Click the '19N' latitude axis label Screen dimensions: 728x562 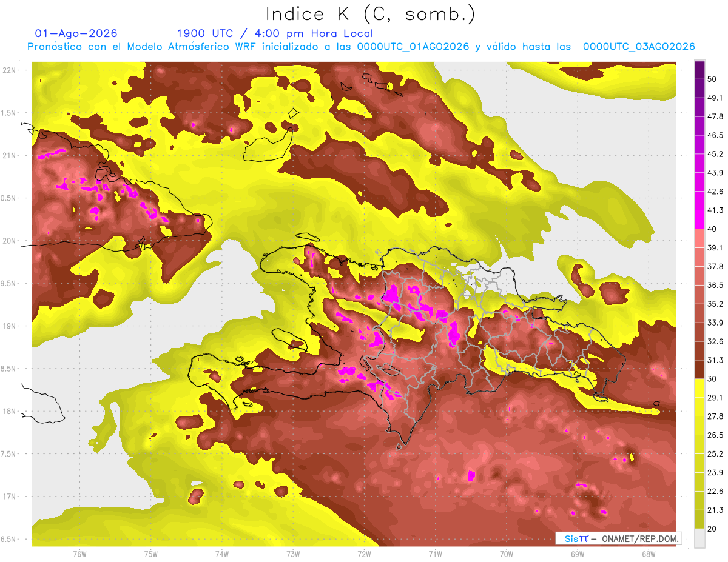9,326
